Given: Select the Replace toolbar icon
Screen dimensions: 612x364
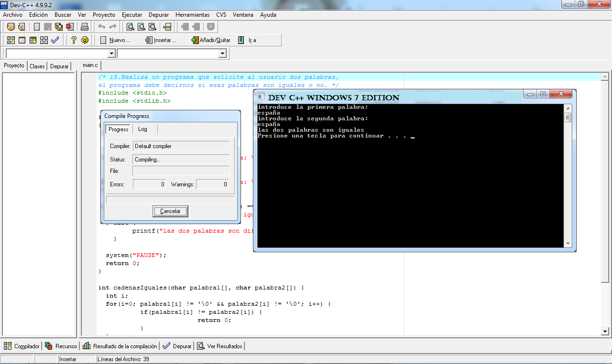Looking at the screenshot, I should click(152, 26).
